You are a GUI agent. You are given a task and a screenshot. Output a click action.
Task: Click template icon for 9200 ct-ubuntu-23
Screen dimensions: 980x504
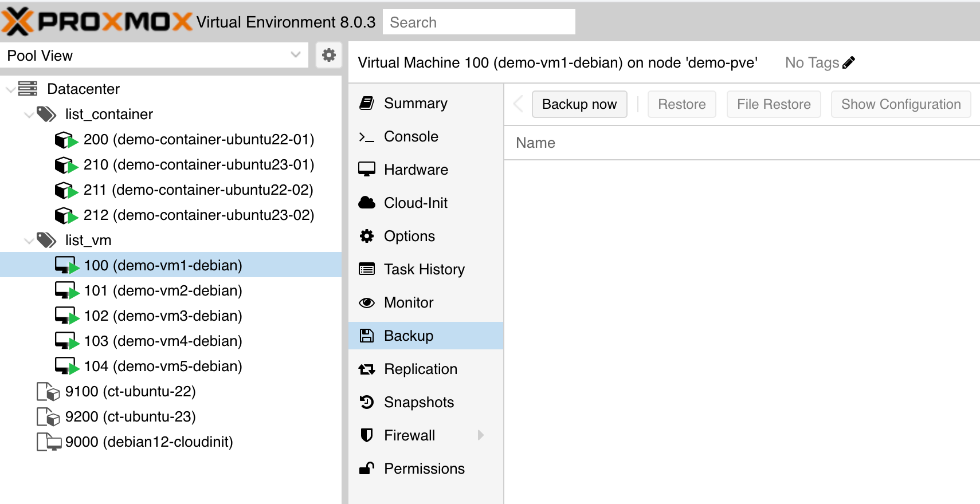click(48, 416)
